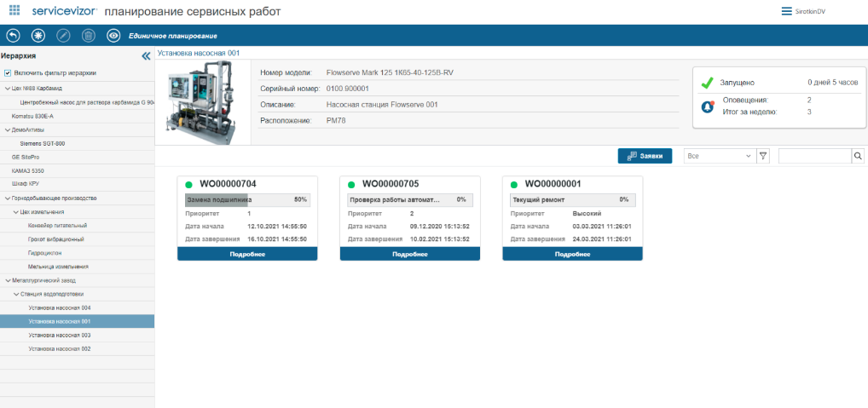This screenshot has width=868, height=408.
Task: Select Установка насосная 003 in tree
Action: click(x=59, y=335)
